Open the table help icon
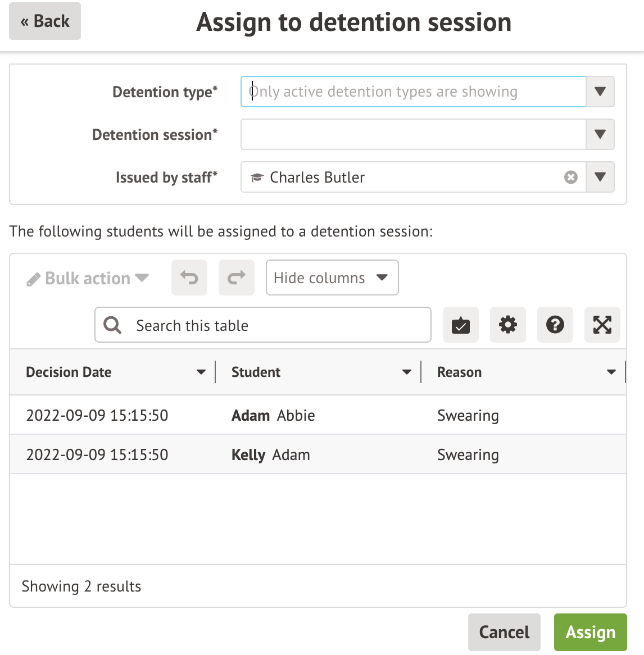 coord(555,325)
